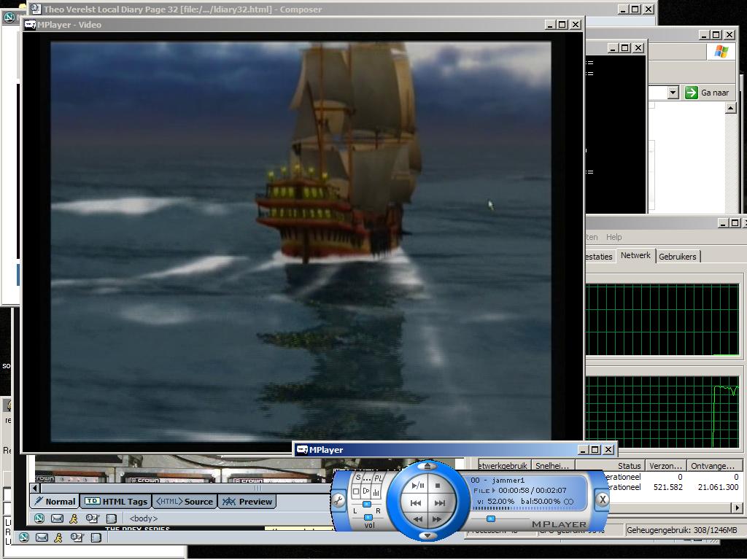Open Mail envelope icon in the bottom-most component bar
747x560 pixels.
(42, 537)
